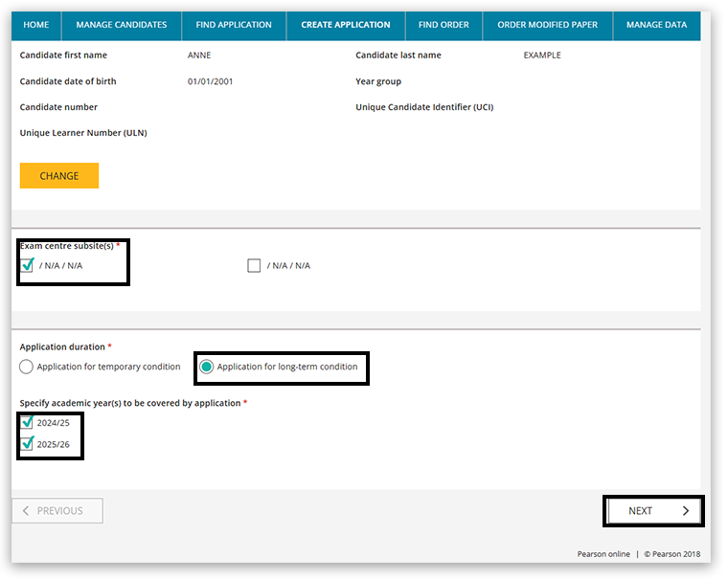This screenshot has height=580, width=728.
Task: Open the MANAGE CANDIDATES tab
Action: point(121,25)
